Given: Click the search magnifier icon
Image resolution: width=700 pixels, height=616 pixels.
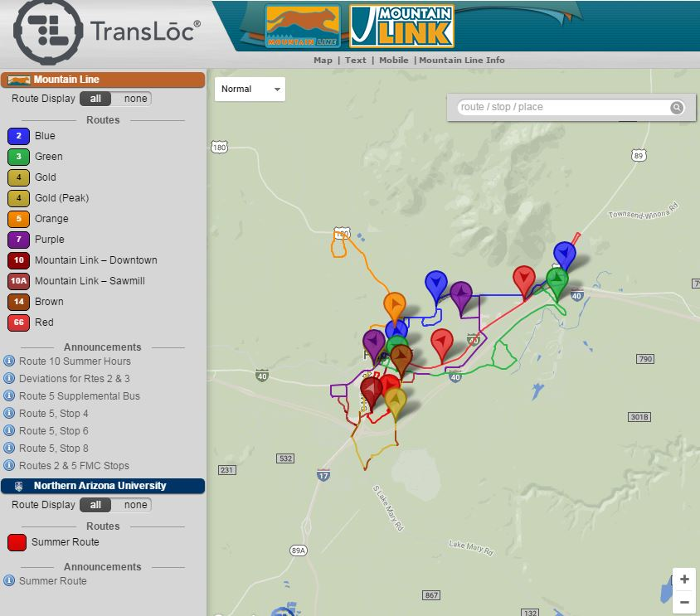Looking at the screenshot, I should (x=677, y=107).
